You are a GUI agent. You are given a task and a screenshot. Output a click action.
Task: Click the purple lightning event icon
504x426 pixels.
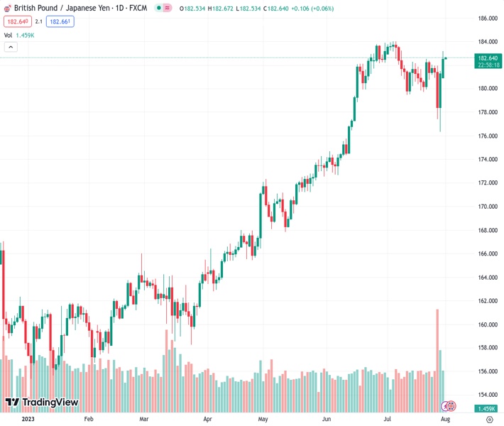click(445, 406)
